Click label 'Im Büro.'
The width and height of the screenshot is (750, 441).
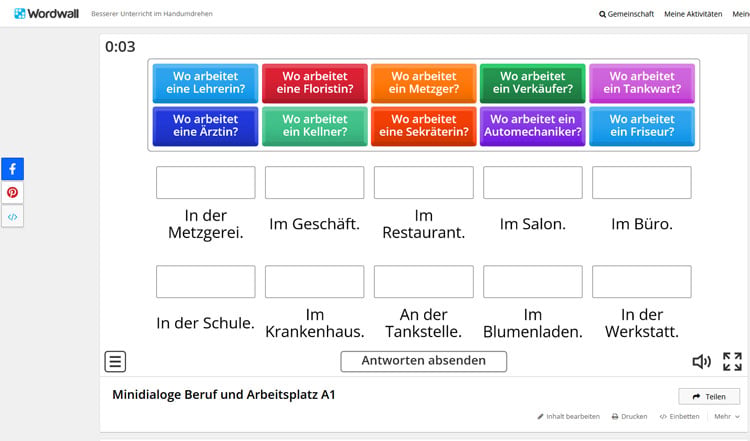click(x=642, y=224)
